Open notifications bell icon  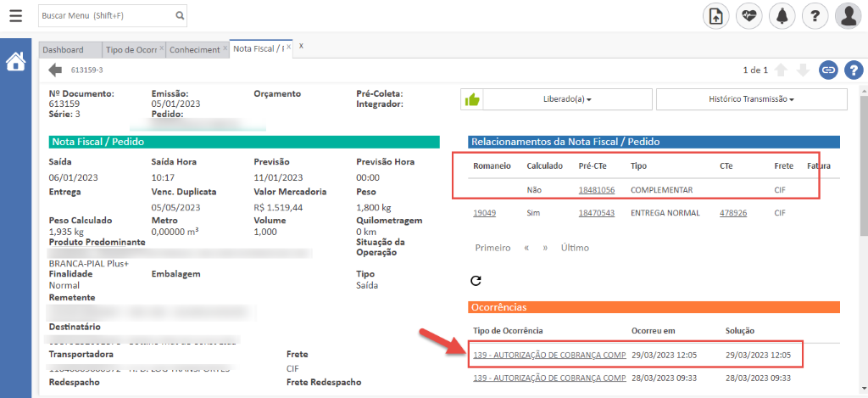point(782,15)
